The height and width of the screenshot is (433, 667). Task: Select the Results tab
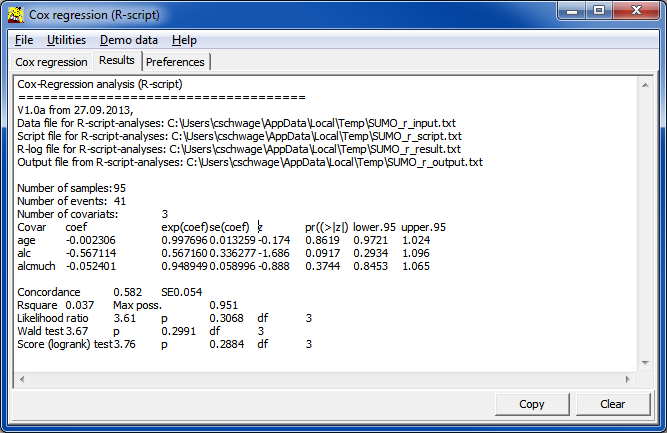[x=117, y=60]
